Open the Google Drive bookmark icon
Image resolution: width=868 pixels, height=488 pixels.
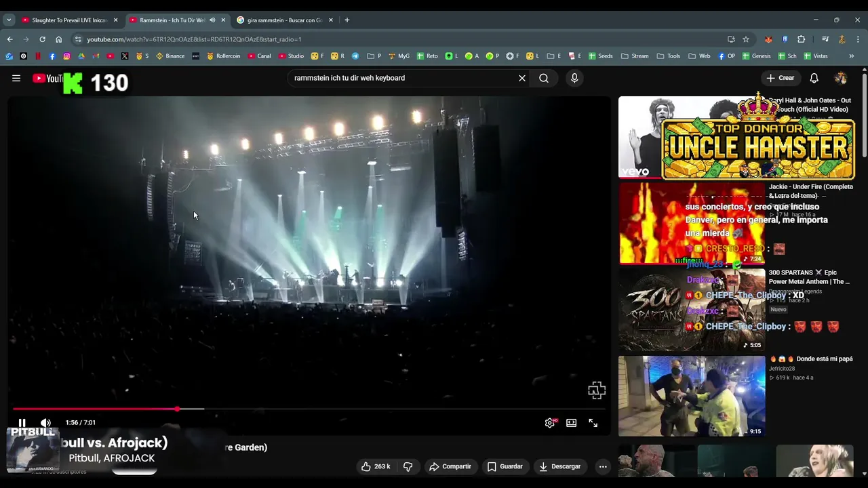(81, 56)
